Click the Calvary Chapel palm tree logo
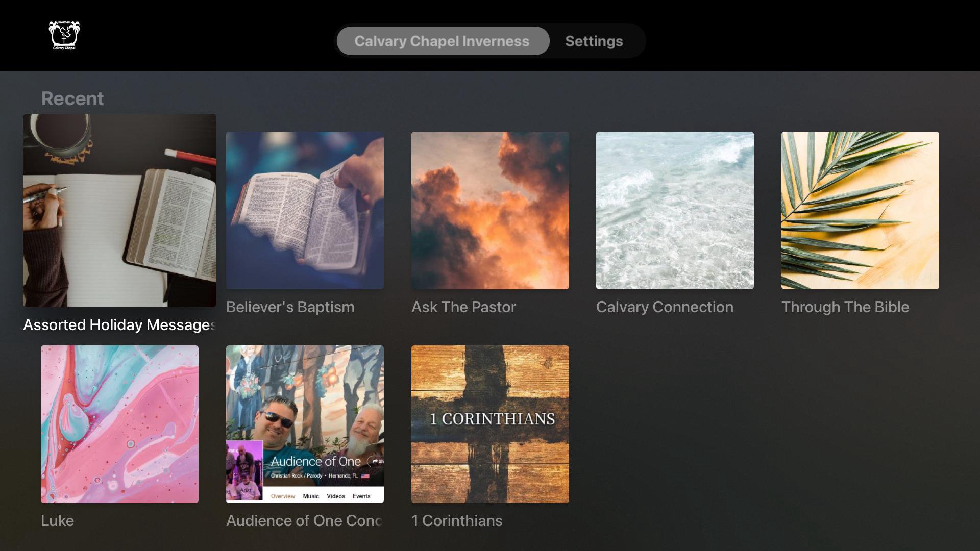Image resolution: width=980 pixels, height=551 pixels. tap(64, 36)
